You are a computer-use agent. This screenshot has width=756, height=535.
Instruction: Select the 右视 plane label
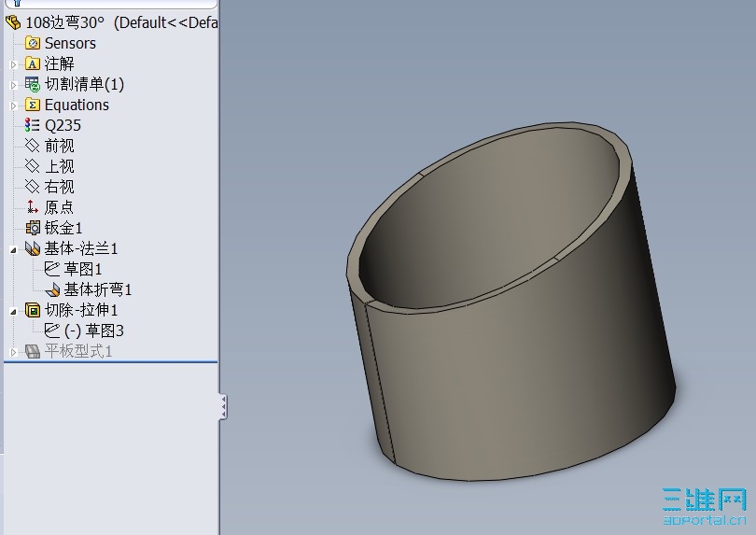[60, 187]
